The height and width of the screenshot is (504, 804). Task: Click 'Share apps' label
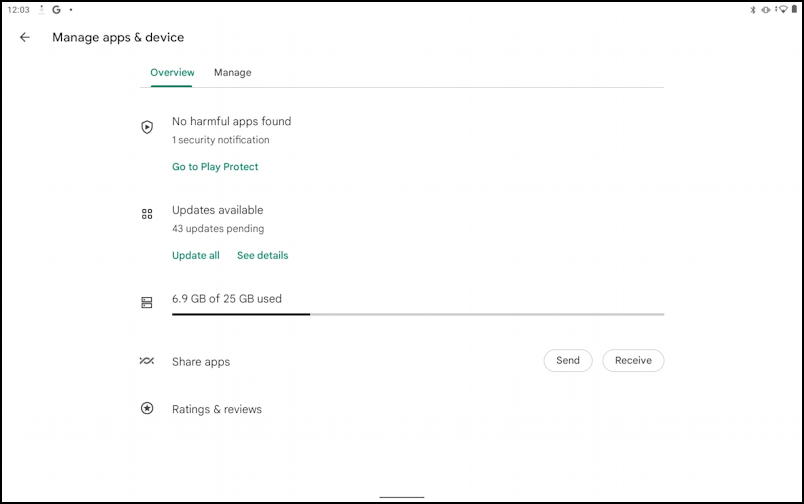[x=201, y=362]
